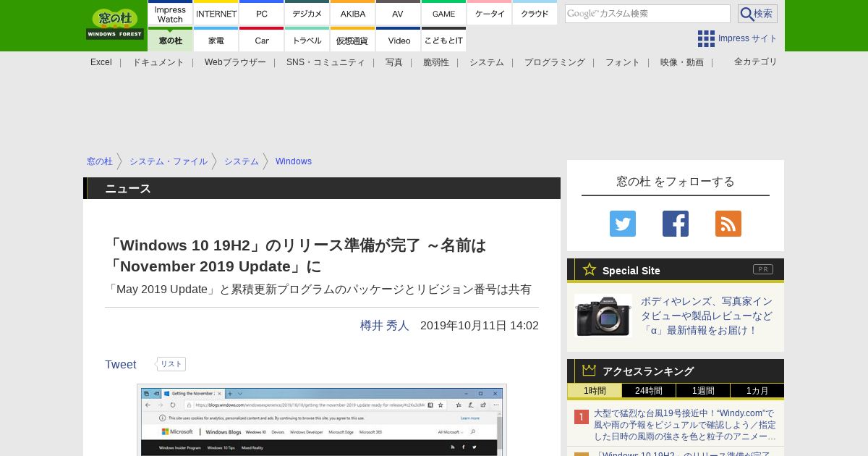Open author 樽井 秀人 link
This screenshot has width=868, height=456.
coord(385,326)
